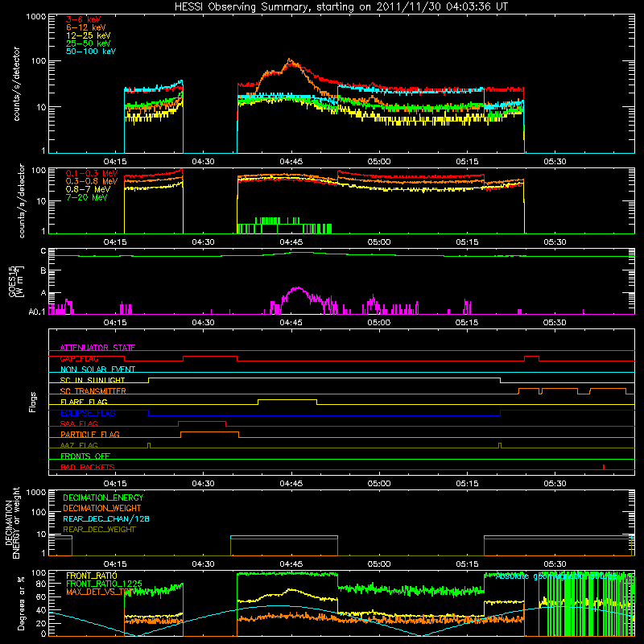This screenshot has width=644, height=644.
Task: Select the 3-6 keV legend label
Action: 84,19
